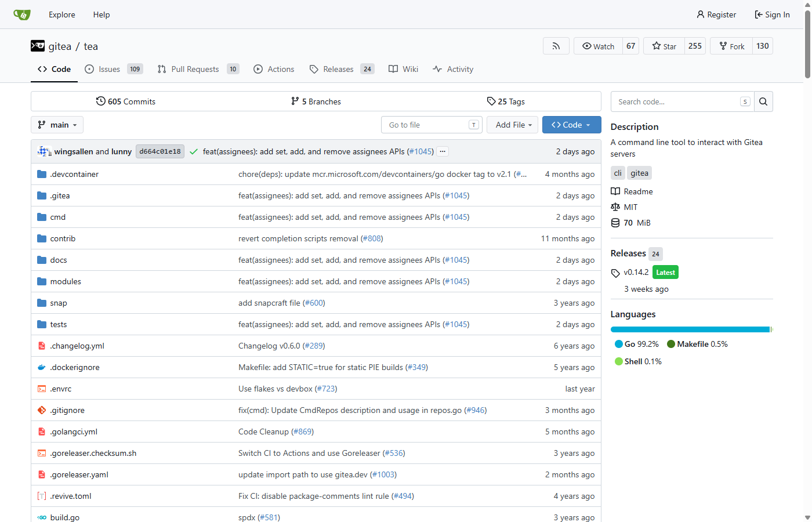812x522 pixels.
Task: Click the contrib folder icon
Action: (x=42, y=238)
